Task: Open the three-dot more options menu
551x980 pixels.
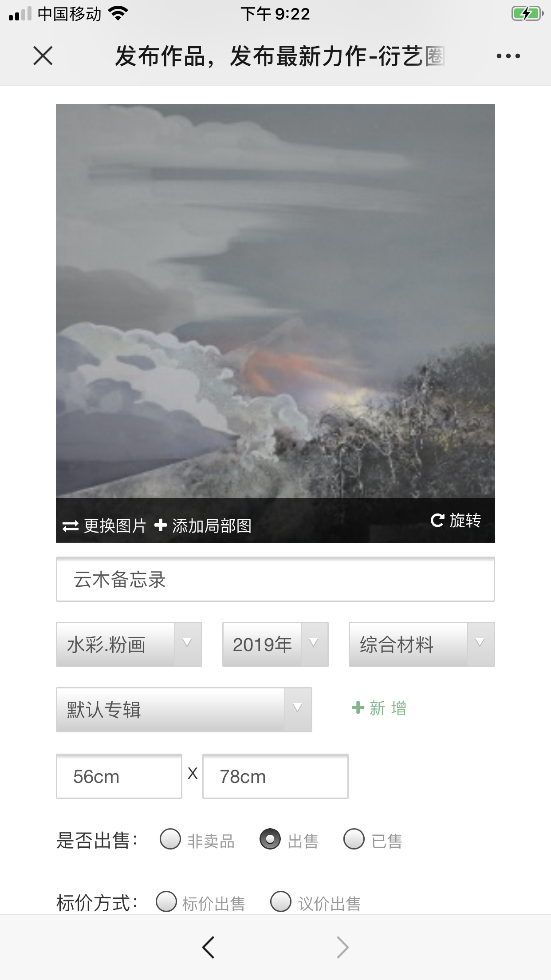Action: pos(508,56)
